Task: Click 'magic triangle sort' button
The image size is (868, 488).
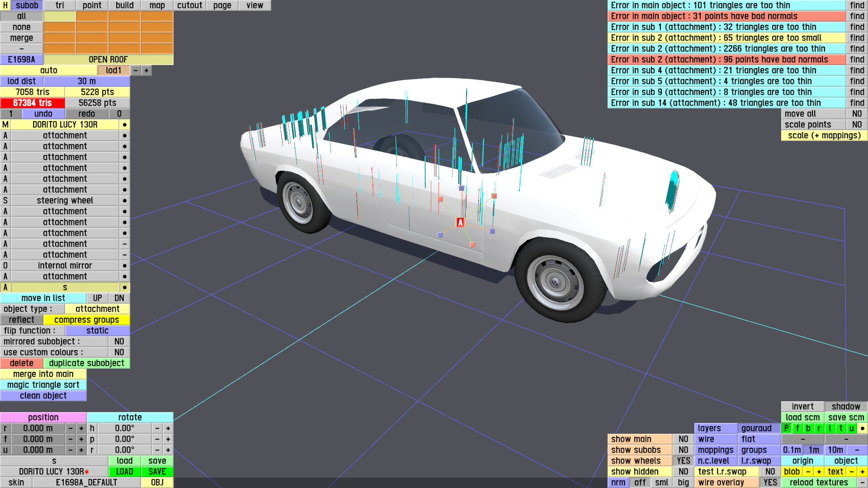Action: pos(43,385)
